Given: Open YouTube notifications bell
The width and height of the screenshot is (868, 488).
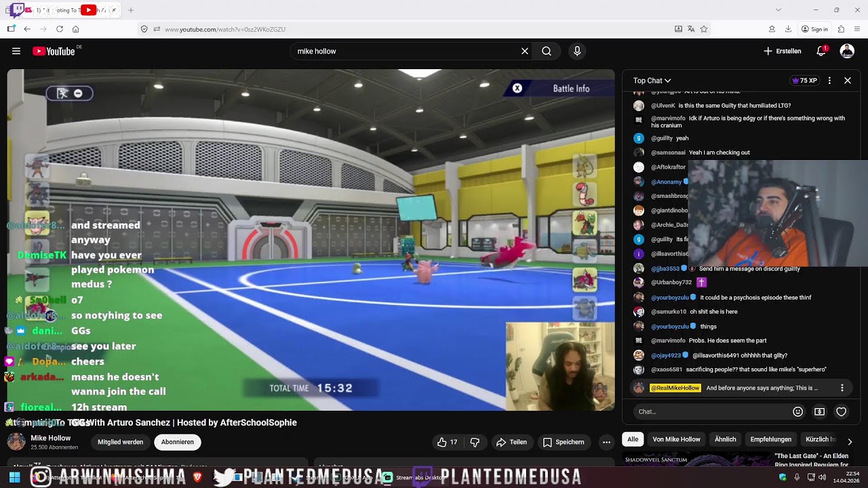Looking at the screenshot, I should pos(821,51).
